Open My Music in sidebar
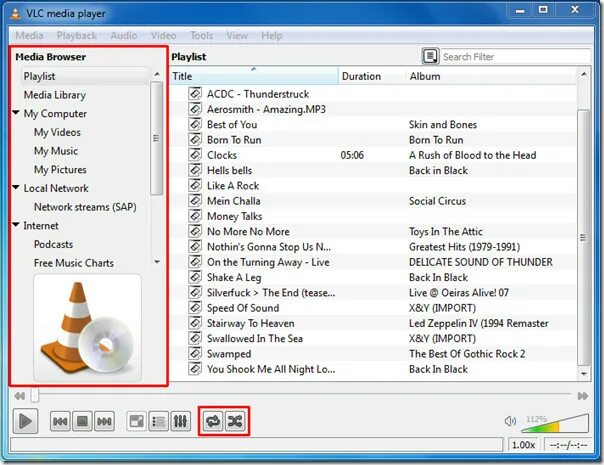 pyautogui.click(x=56, y=151)
